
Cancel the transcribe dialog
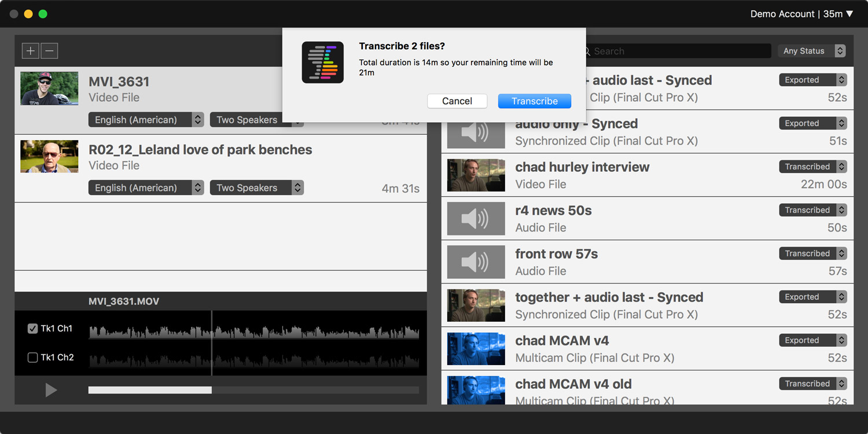[x=457, y=101]
